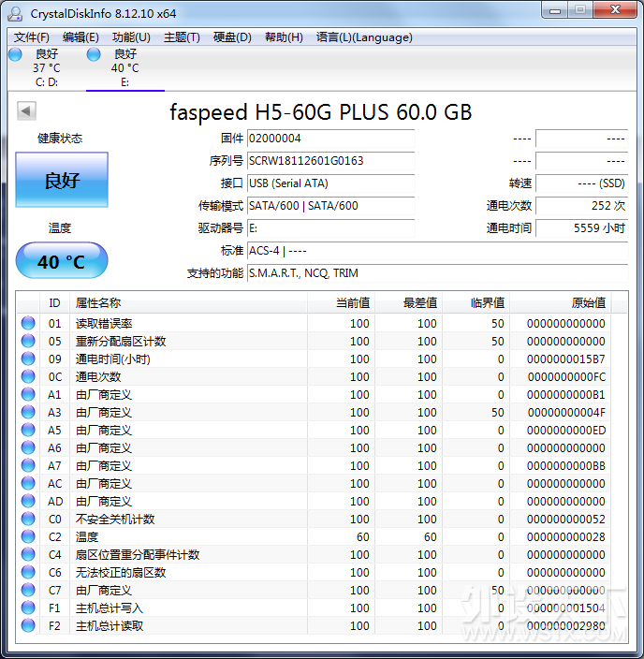Open the 文件(F) menu
This screenshot has height=659, width=644.
pos(32,37)
